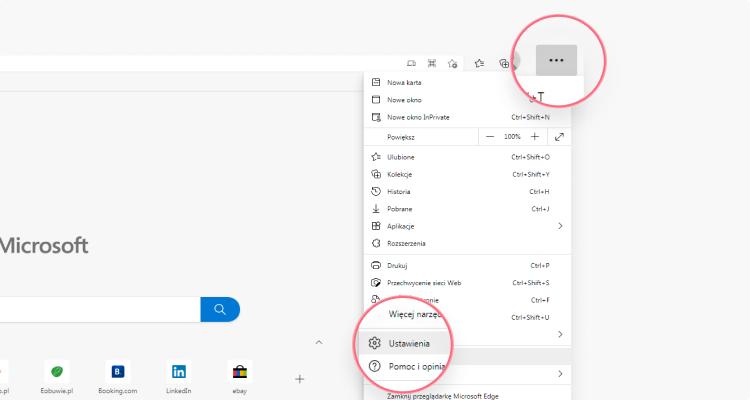Click the Pomoc i opinia label
The width and height of the screenshot is (750, 400).
(x=417, y=367)
